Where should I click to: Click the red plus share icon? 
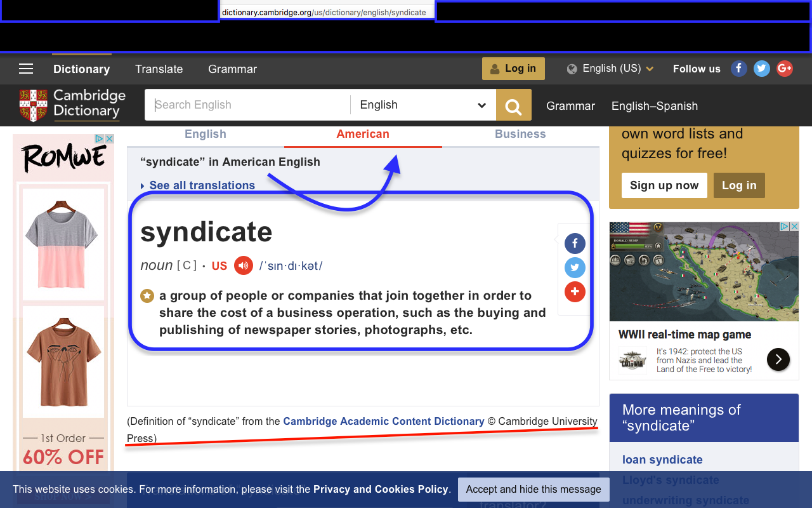(575, 291)
